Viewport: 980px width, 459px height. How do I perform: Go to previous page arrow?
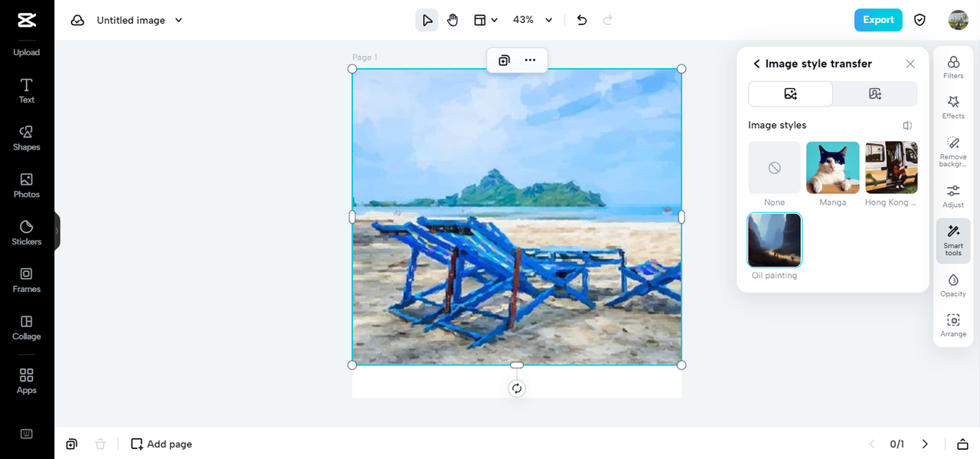(x=871, y=444)
